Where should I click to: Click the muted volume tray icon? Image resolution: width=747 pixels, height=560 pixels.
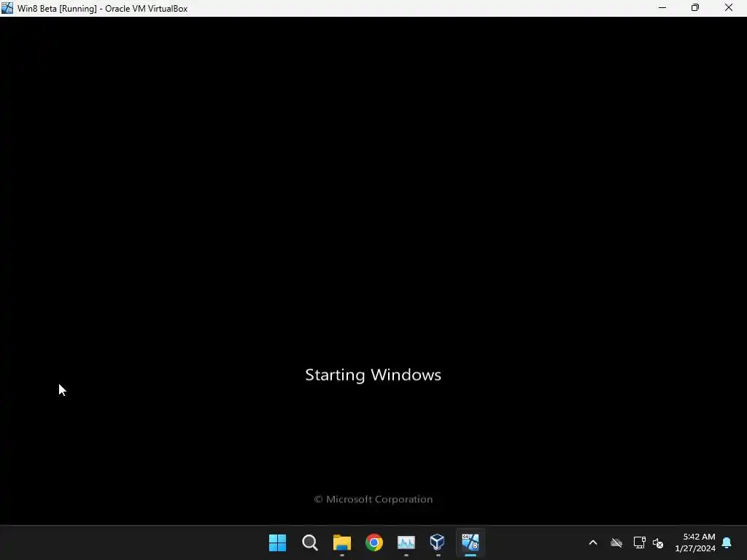[658, 542]
